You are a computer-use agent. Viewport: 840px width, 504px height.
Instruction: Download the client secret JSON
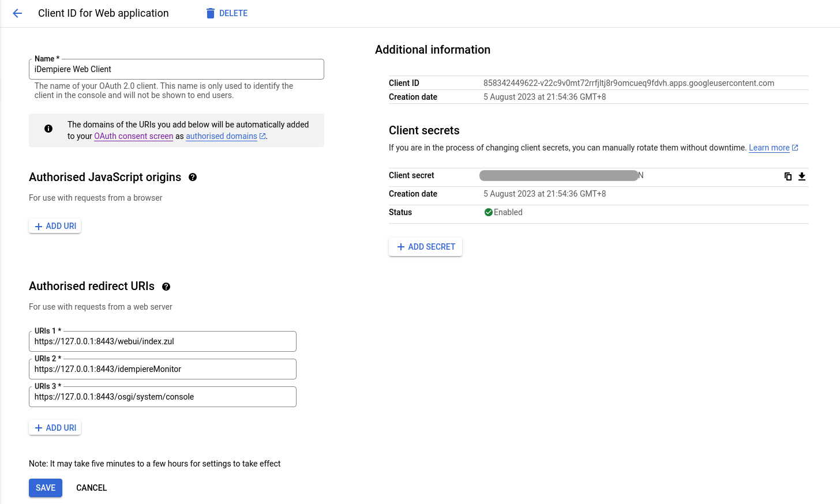[x=802, y=176]
